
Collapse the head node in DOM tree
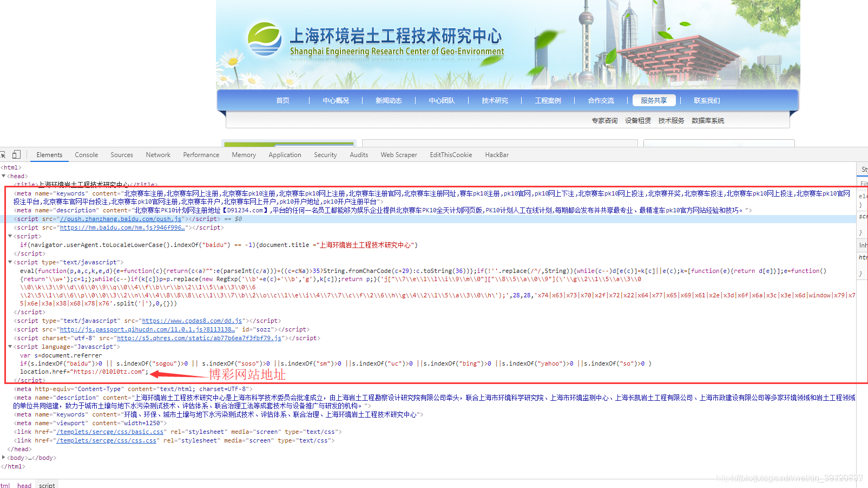tap(4, 176)
